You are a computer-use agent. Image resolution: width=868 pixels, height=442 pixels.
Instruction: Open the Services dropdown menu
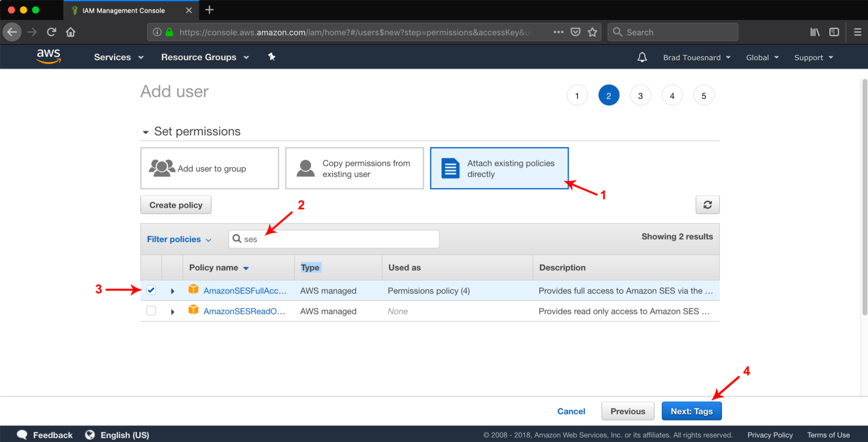coord(119,57)
